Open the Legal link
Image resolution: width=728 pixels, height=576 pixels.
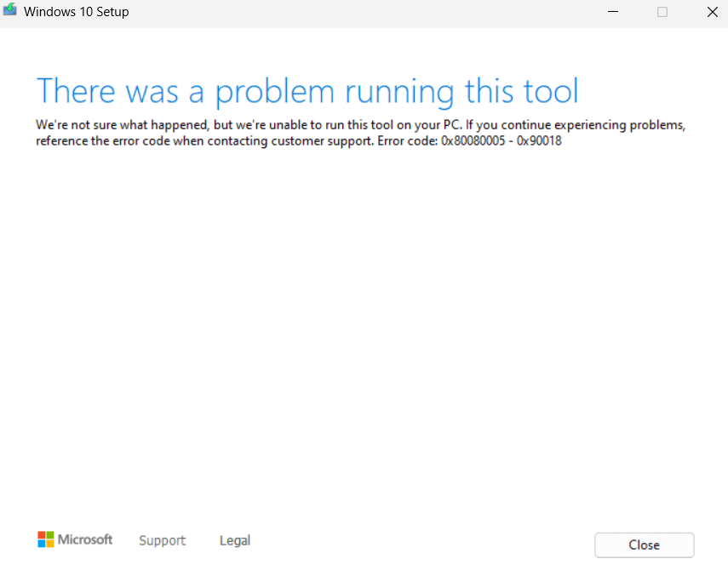[x=235, y=540]
